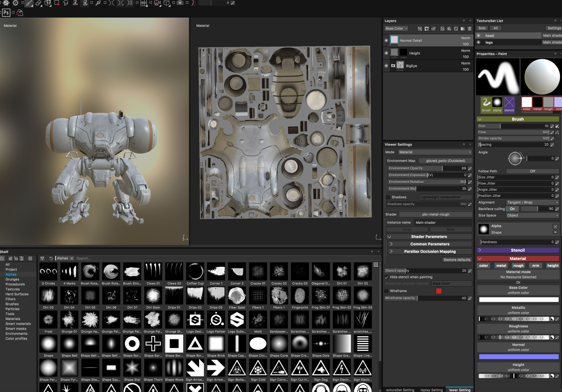The image size is (562, 392).
Task: Switch to the TextureSet Setting tab
Action: tap(400, 390)
